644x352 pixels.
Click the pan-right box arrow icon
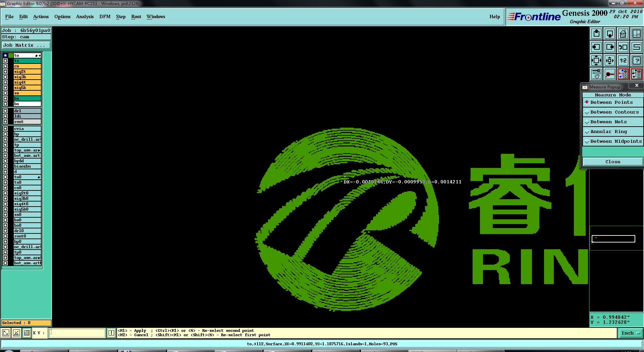pos(610,47)
